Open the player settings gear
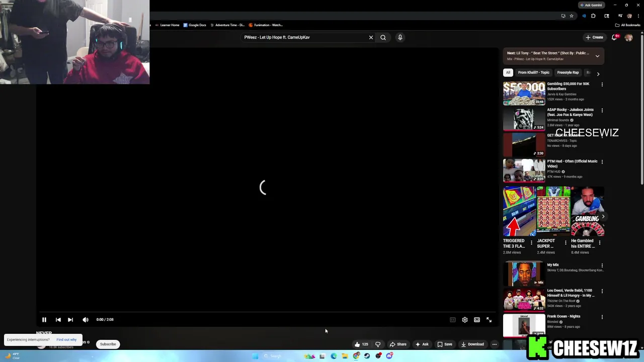 pyautogui.click(x=465, y=320)
